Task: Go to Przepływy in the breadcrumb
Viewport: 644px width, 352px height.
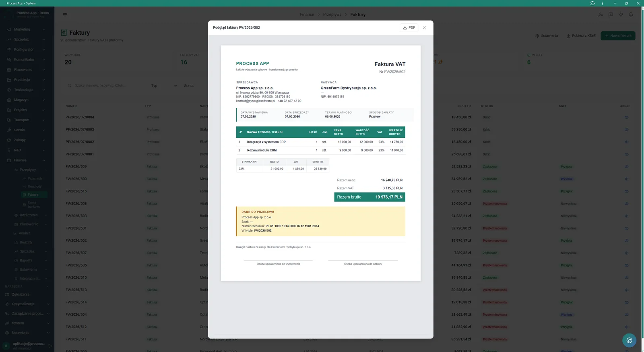Action: pos(332,14)
